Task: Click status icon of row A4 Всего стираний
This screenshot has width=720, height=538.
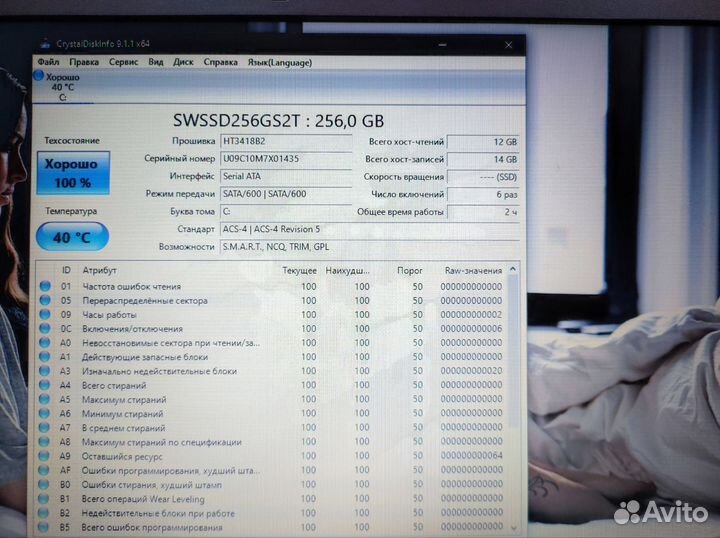Action: (x=45, y=385)
